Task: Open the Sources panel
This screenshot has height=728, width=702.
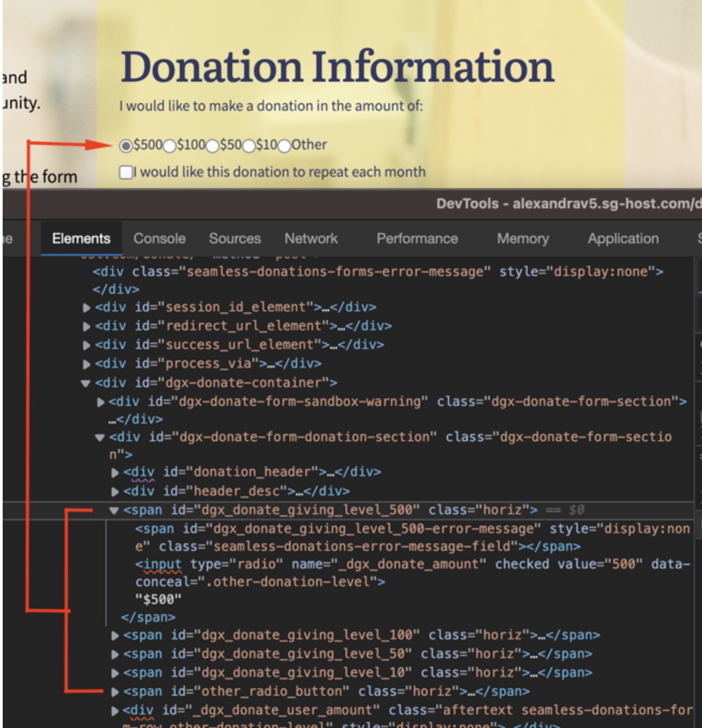Action: (235, 238)
